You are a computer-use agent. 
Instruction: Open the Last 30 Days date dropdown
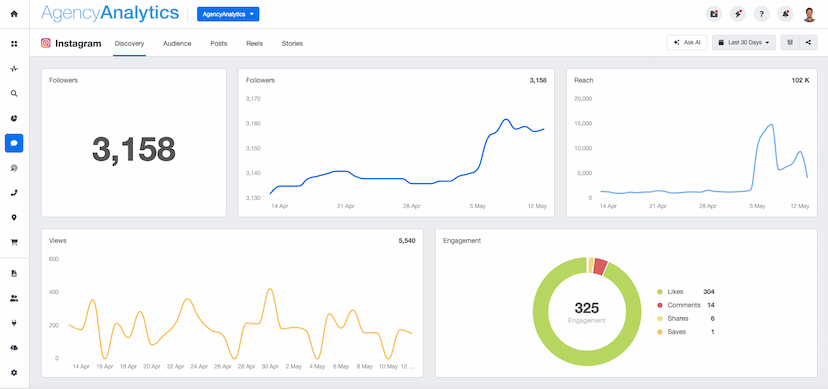[744, 43]
